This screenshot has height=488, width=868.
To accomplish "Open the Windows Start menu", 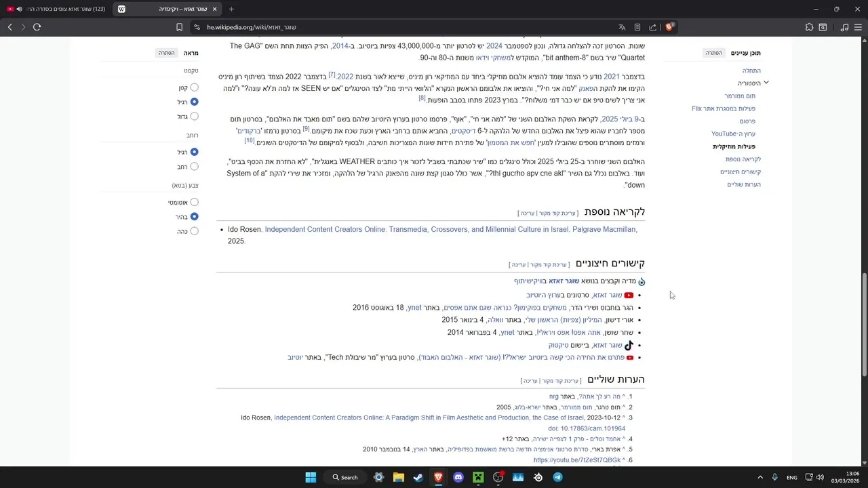I will coord(311,477).
